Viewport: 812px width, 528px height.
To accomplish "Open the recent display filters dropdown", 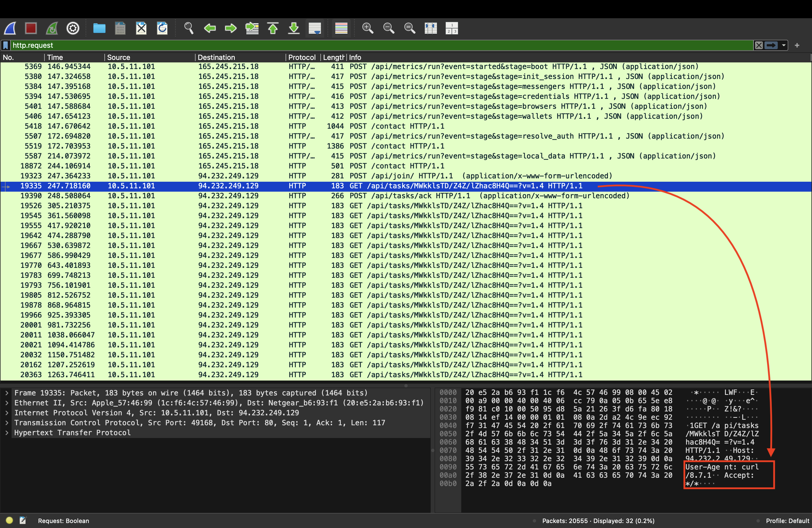I will tap(784, 45).
